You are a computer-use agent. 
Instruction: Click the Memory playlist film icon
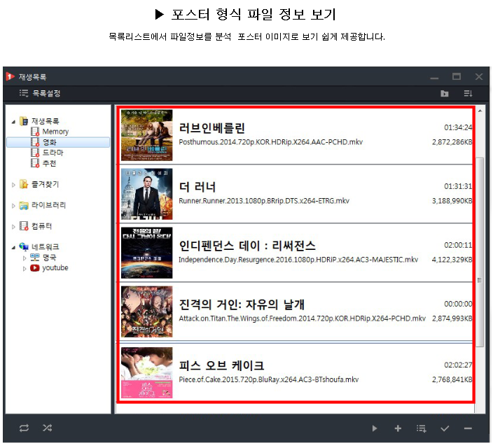pyautogui.click(x=35, y=132)
